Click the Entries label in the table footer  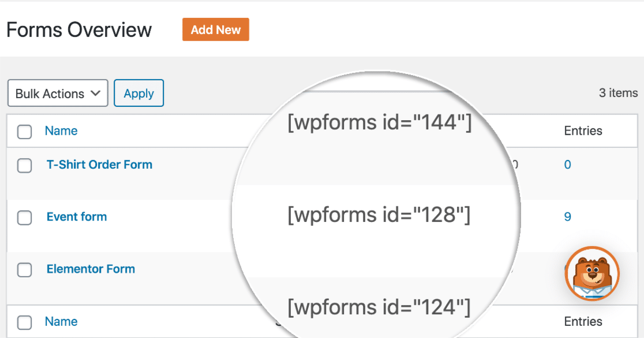click(583, 321)
